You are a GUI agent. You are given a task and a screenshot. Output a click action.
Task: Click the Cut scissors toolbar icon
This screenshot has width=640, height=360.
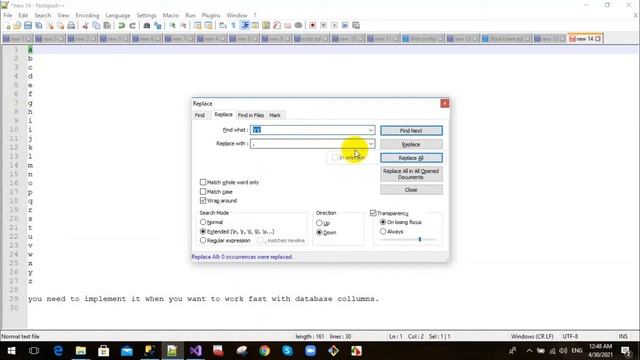click(85, 25)
